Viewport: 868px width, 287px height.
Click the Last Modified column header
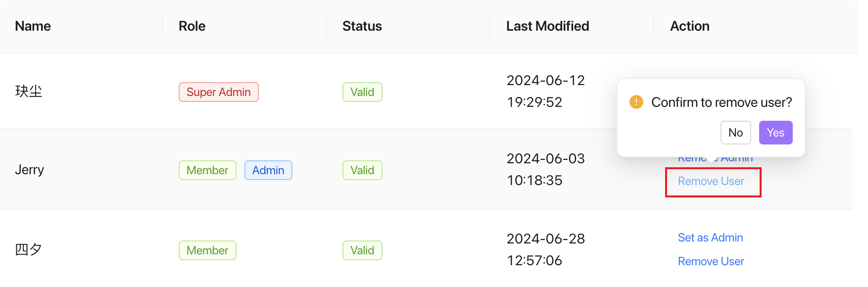[547, 26]
